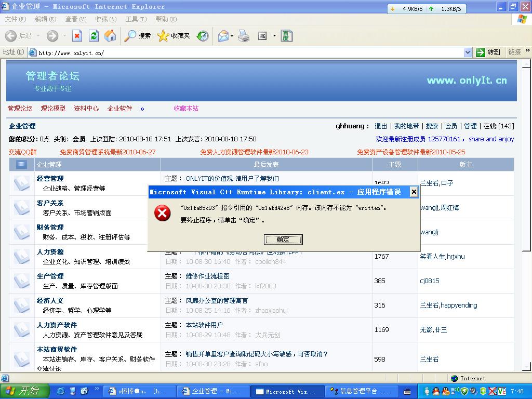Viewport: 532px width, 399px height.
Task: Open the Favorites (收藏夹) star button
Action: tap(174, 35)
